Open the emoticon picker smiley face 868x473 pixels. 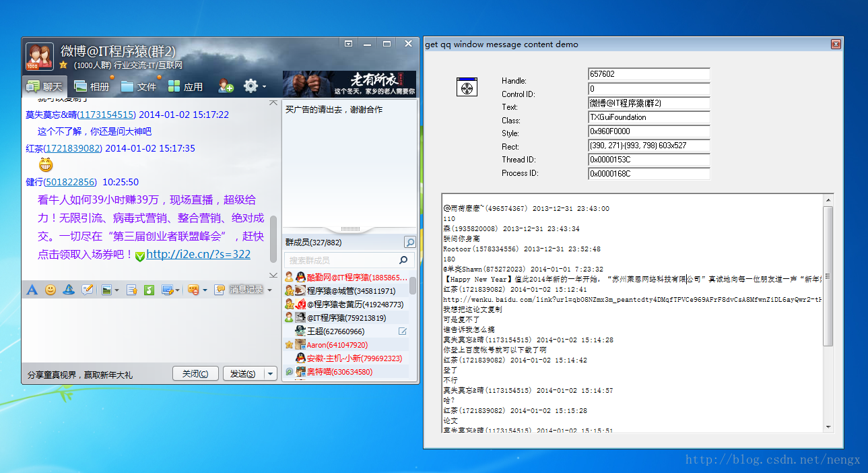[x=51, y=290]
